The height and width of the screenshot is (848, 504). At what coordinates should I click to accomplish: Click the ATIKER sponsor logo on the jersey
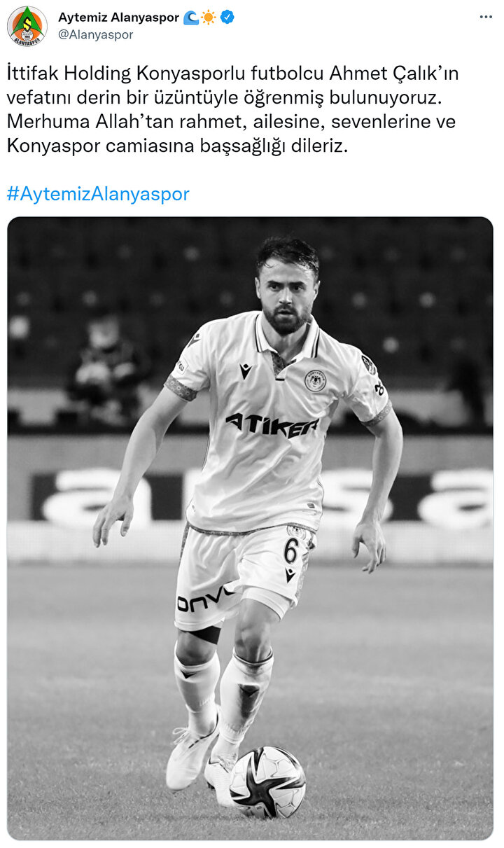[272, 424]
